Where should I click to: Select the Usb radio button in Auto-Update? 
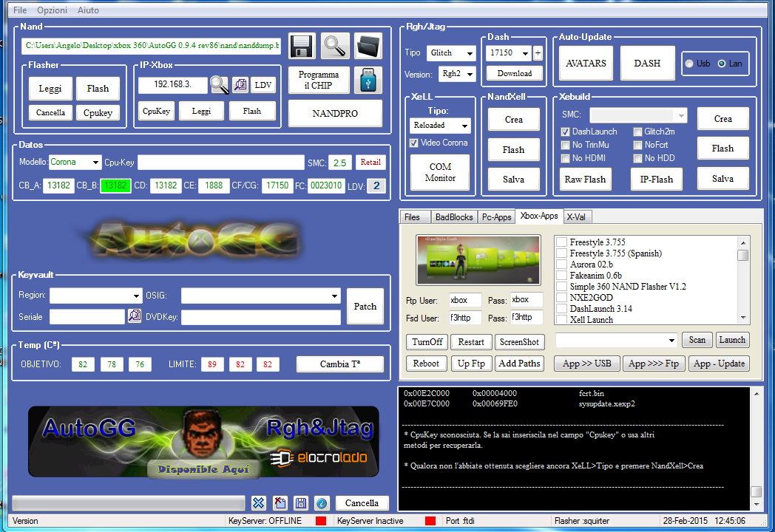[x=689, y=64]
